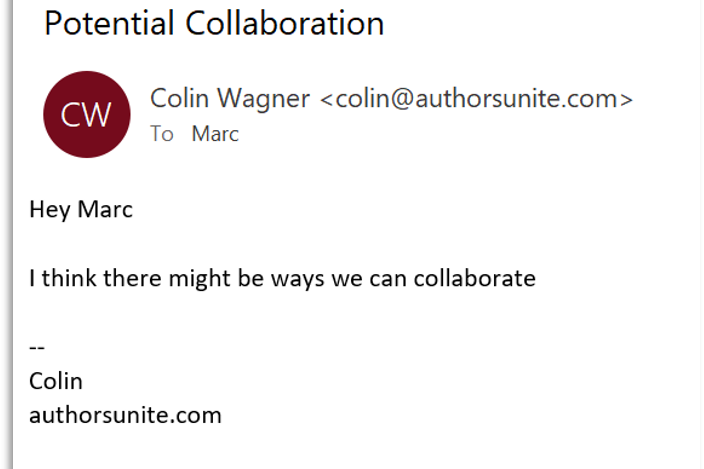This screenshot has height=469, width=704.
Task: Click the word Hey in greeting
Action: (48, 211)
